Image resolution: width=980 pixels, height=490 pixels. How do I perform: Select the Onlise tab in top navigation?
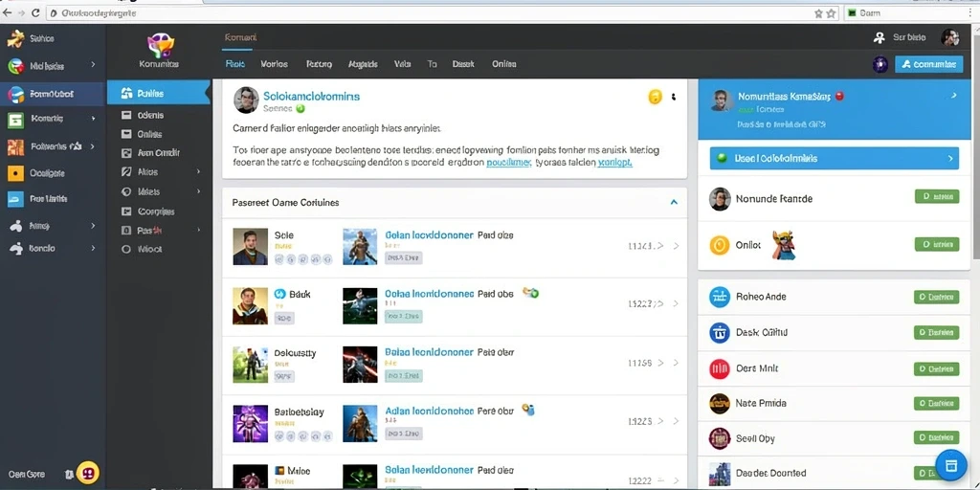pyautogui.click(x=503, y=64)
